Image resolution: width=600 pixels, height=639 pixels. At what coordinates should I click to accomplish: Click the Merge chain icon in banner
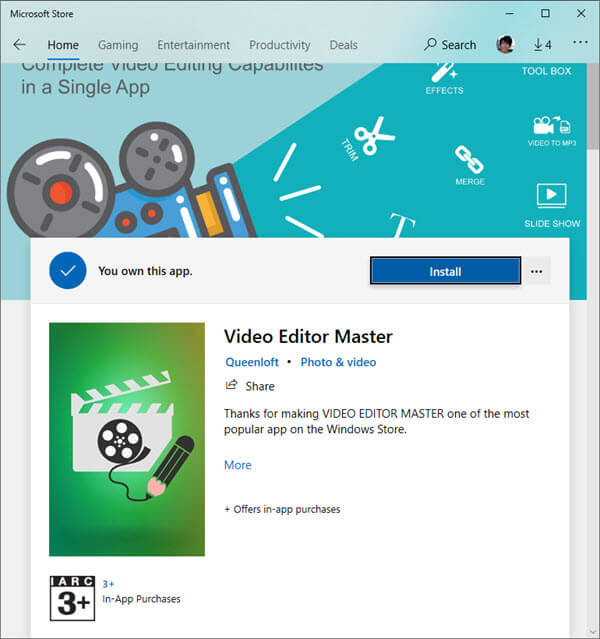click(x=469, y=159)
